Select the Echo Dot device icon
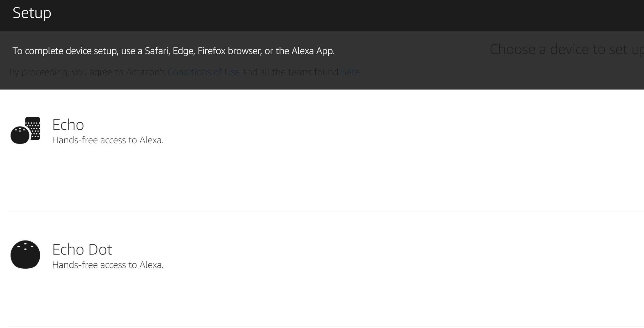Image resolution: width=644 pixels, height=328 pixels. (25, 255)
